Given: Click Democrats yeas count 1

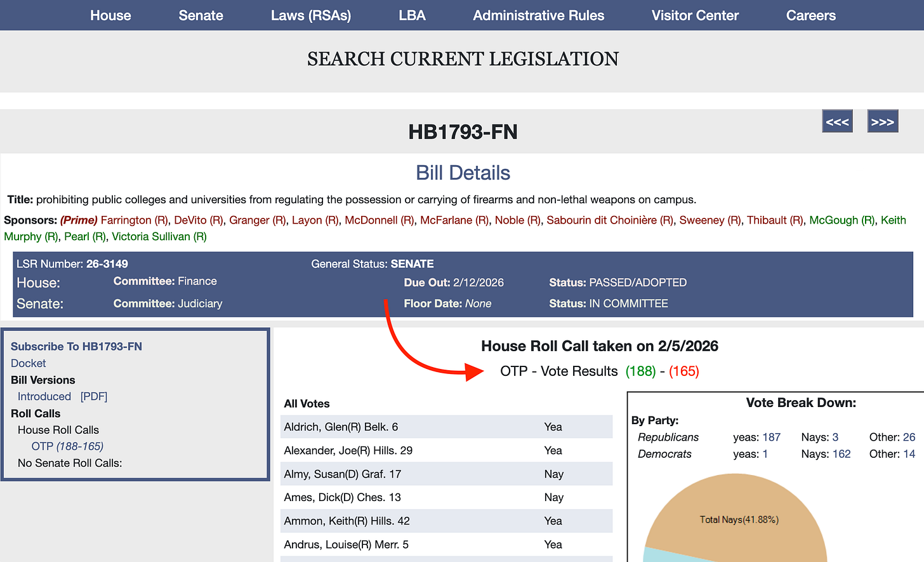Looking at the screenshot, I should click(x=765, y=454).
